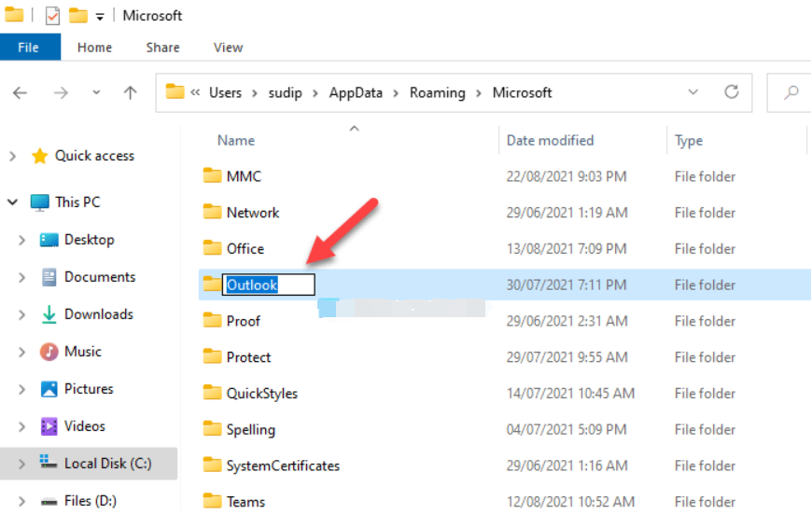
Task: Expand the Files (D:) tree node
Action: pos(21,501)
